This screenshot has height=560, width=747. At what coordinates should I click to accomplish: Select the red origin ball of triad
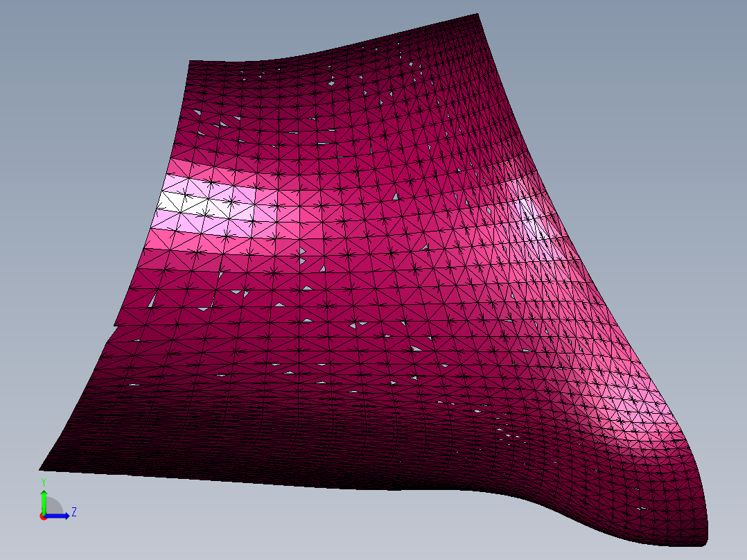click(44, 516)
